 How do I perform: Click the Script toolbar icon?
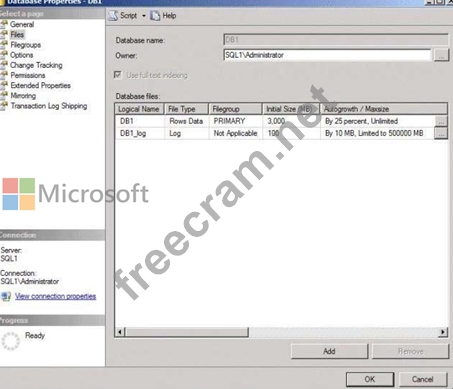(x=113, y=15)
